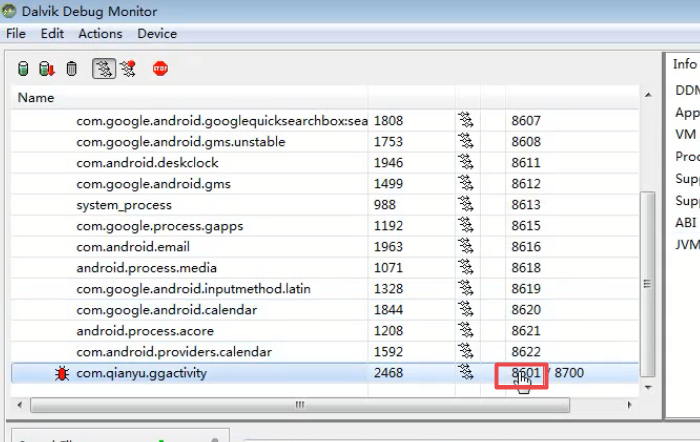700x442 pixels.
Task: Select the system_process entry
Action: click(124, 205)
